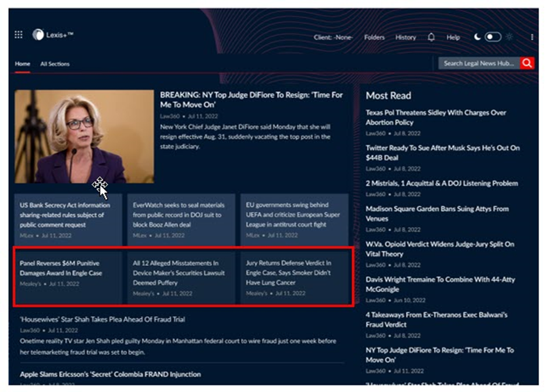This screenshot has width=549, height=392.
Task: Open Apple Slams Ericsson's FRAND Injunction article
Action: coord(110,375)
